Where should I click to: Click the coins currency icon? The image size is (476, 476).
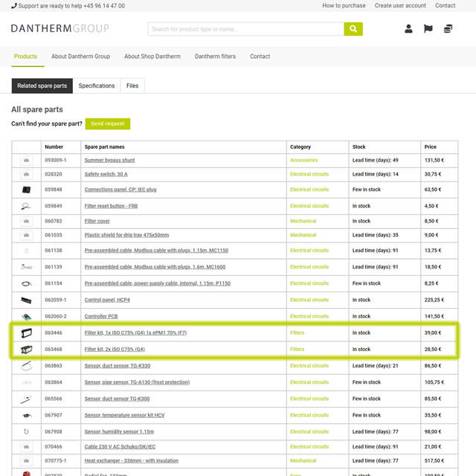[x=448, y=29]
